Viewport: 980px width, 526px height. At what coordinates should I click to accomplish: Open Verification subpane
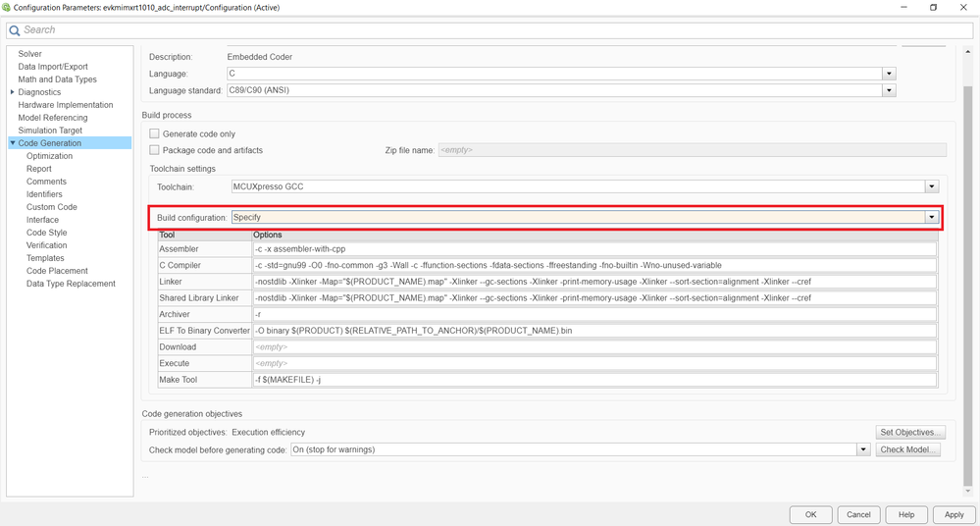click(47, 245)
